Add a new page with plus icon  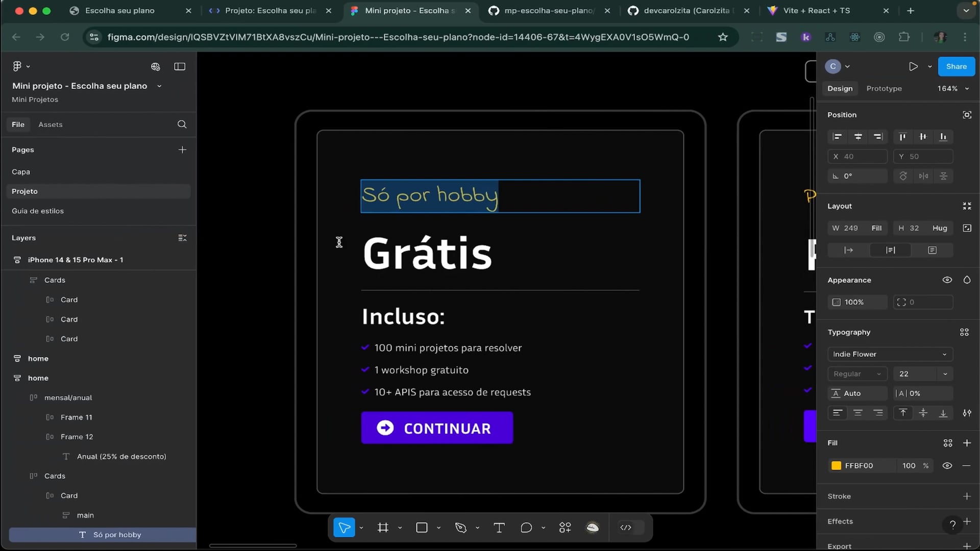click(182, 149)
